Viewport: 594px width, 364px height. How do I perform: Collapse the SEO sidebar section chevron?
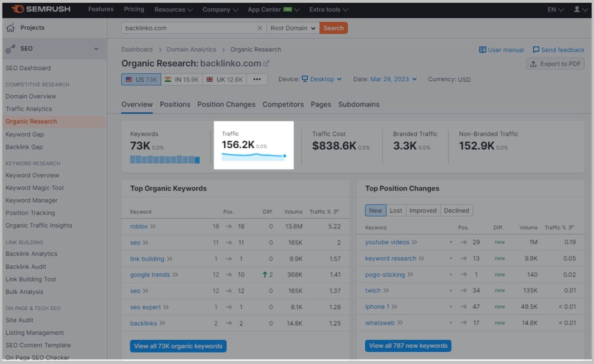click(x=97, y=49)
